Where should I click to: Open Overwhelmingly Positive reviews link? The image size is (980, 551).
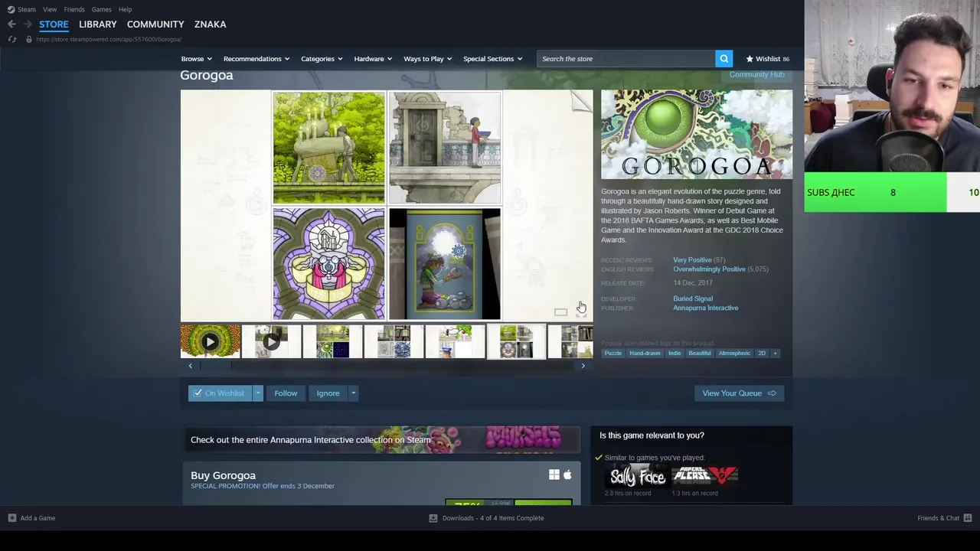(x=709, y=269)
